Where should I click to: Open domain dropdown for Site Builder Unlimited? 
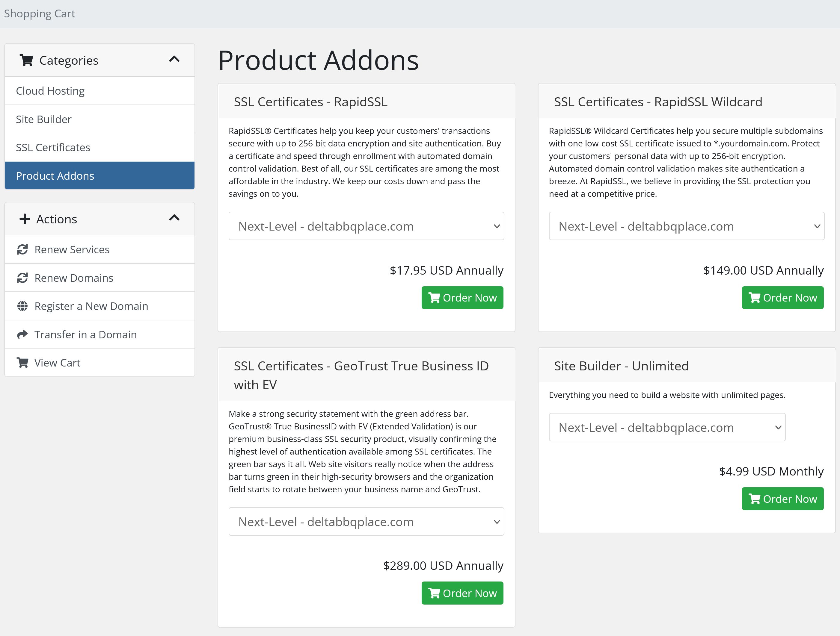[x=667, y=427]
